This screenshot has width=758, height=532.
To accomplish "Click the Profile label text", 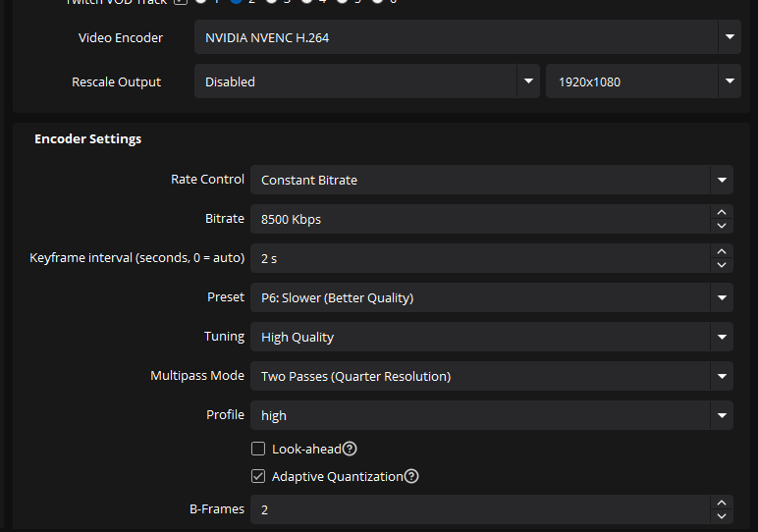I will (x=225, y=414).
